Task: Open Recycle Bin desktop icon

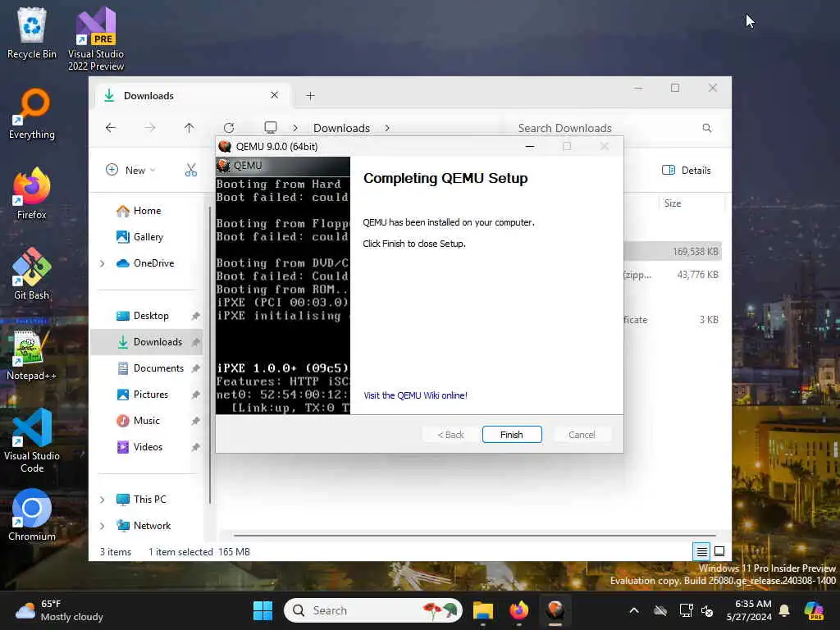Action: 32,33
